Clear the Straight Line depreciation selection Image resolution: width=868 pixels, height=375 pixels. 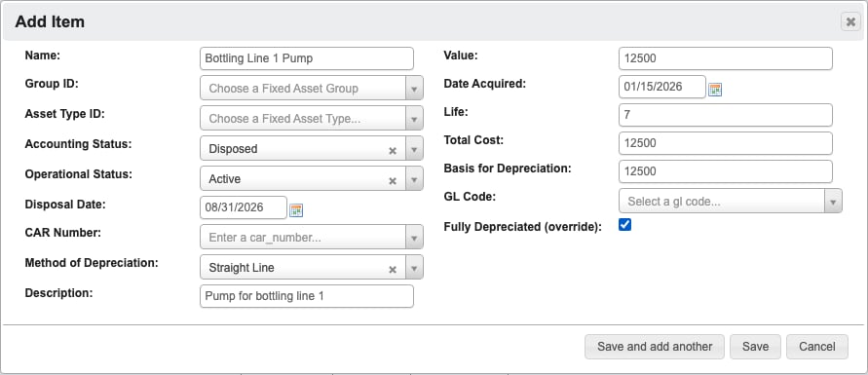393,270
